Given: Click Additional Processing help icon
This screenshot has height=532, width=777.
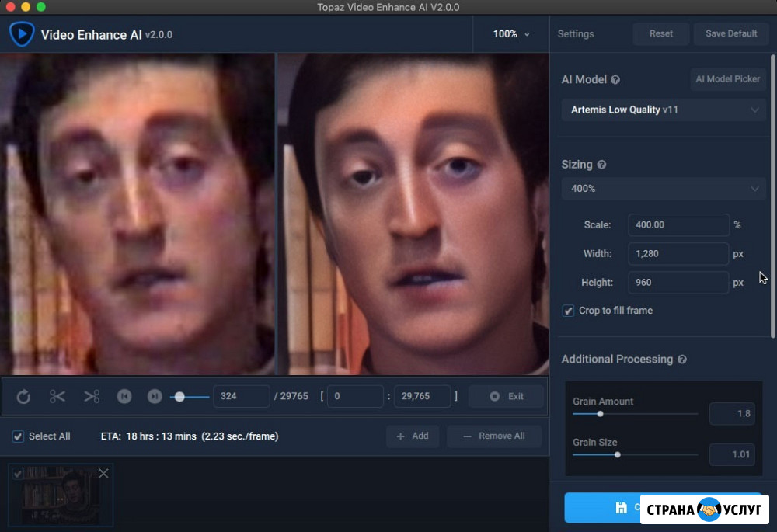Looking at the screenshot, I should [x=682, y=360].
